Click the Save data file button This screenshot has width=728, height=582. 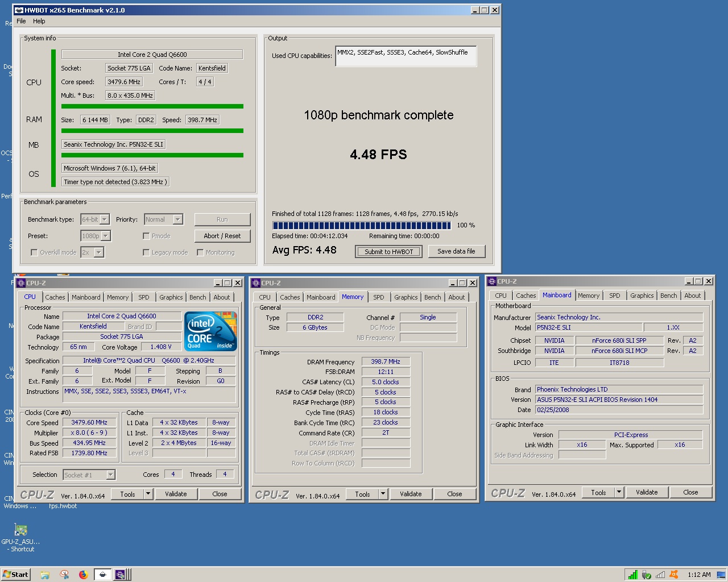pyautogui.click(x=456, y=251)
